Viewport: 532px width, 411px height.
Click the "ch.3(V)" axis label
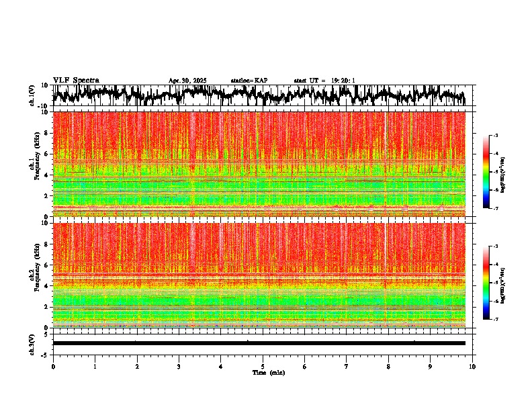[32, 345]
